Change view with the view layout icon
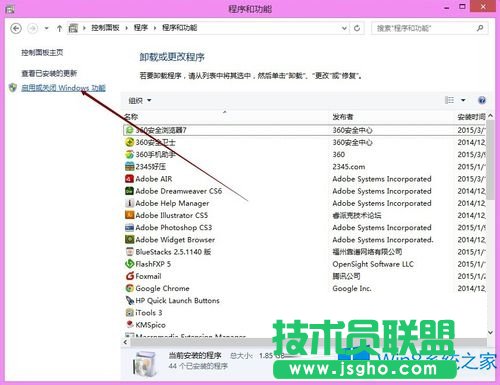Screen dimensions: 500x385 click(x=449, y=100)
